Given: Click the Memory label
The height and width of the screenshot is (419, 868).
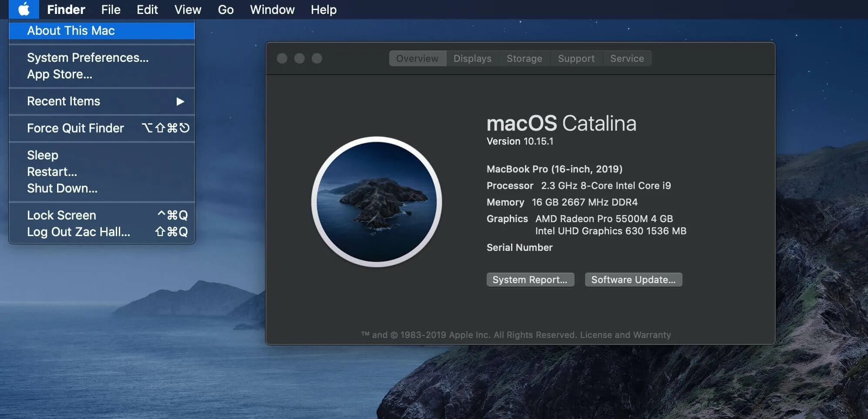Looking at the screenshot, I should pos(505,202).
